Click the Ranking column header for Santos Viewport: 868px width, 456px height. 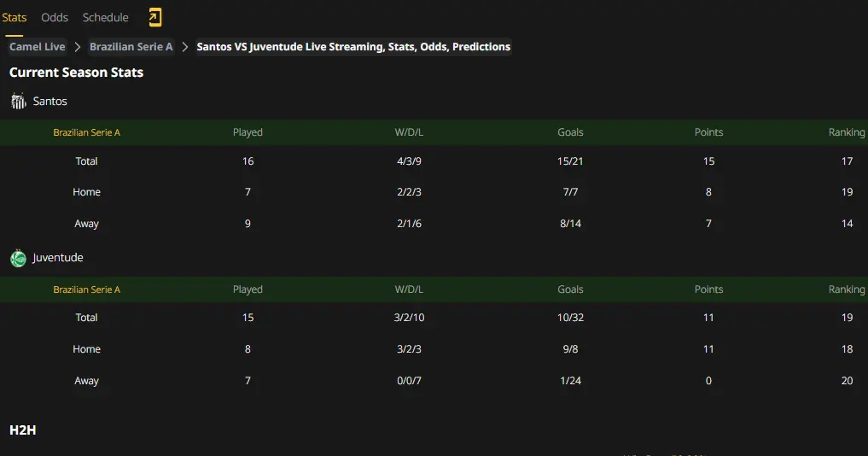[x=847, y=132]
